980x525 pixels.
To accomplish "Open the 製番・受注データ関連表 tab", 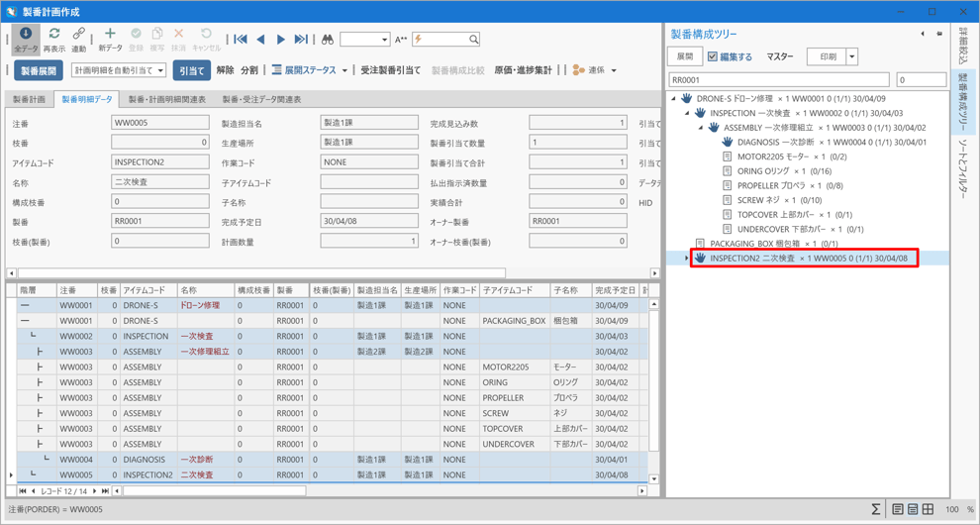I will (x=261, y=100).
